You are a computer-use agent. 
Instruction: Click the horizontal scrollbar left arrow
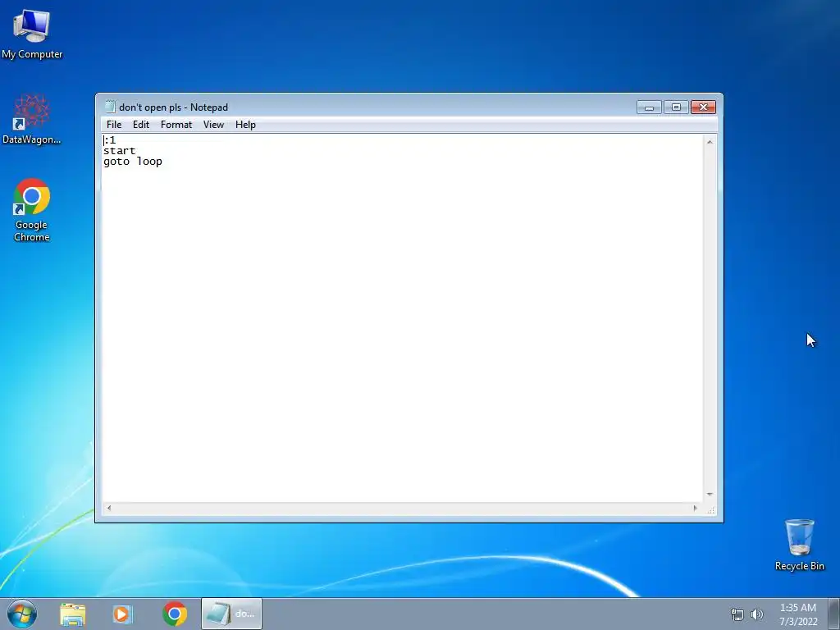point(109,508)
